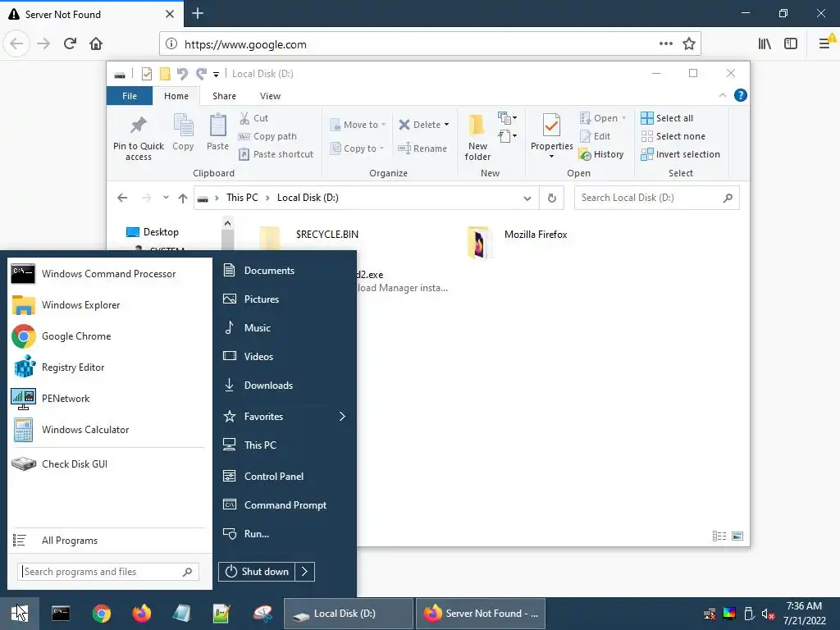Screen dimensions: 840x630
Task: Launch Firefox pinned taskbar icon
Action: 141,614
